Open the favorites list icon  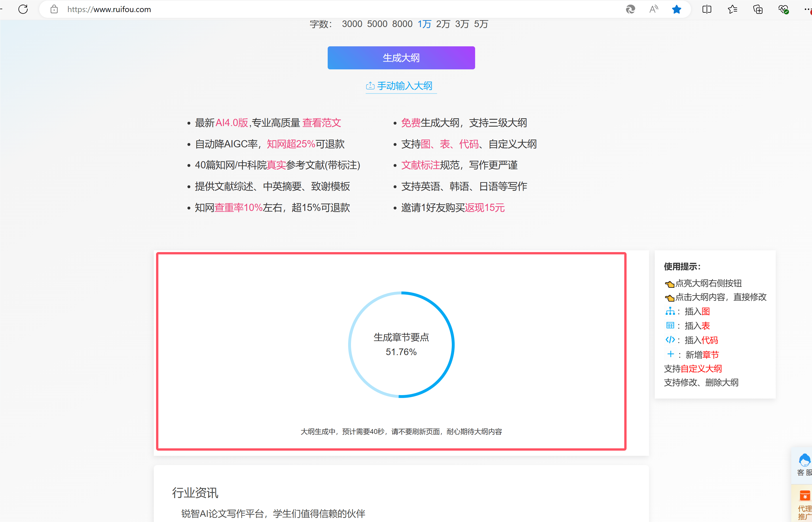pos(732,9)
